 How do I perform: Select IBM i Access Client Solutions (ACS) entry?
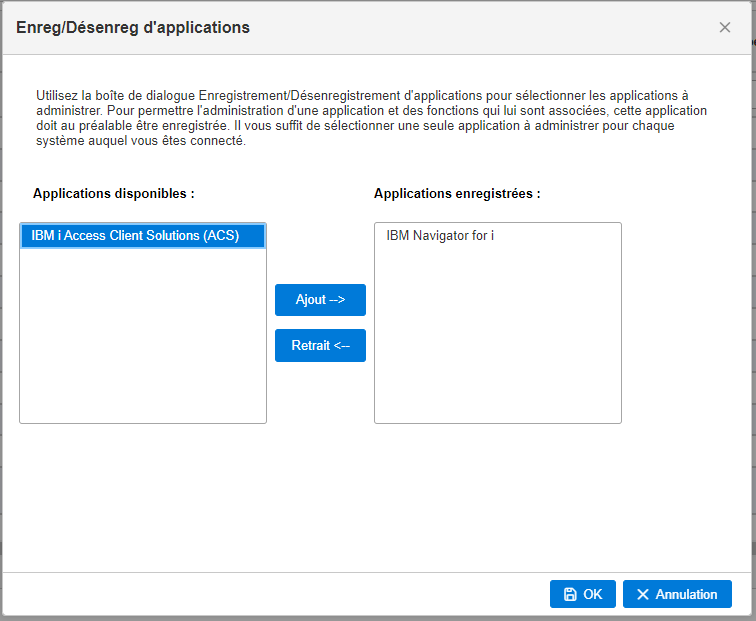143,236
